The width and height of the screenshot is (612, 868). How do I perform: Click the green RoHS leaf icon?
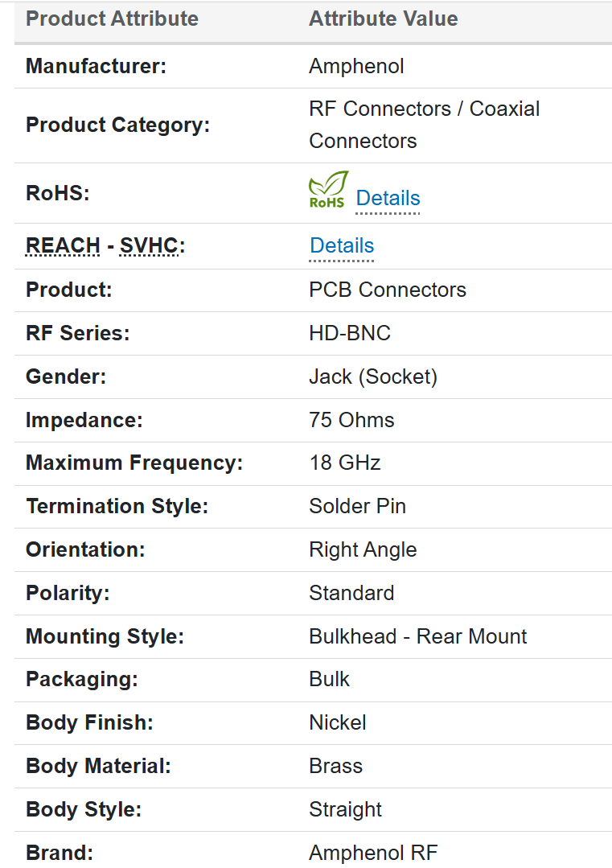[328, 190]
